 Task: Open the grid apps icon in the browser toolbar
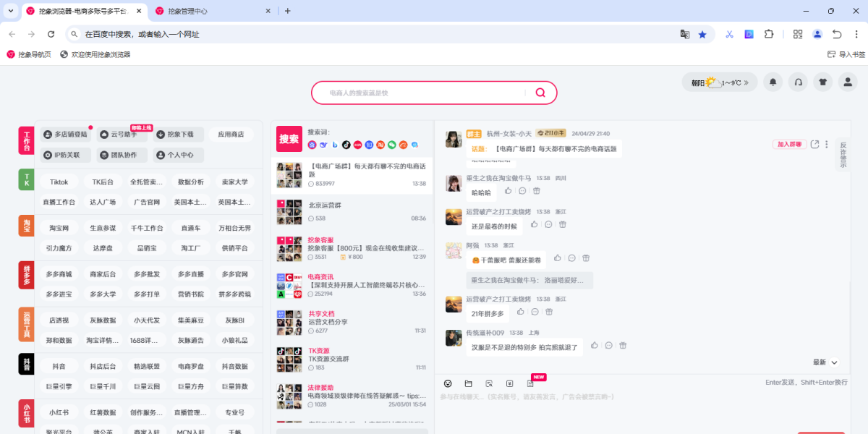pyautogui.click(x=798, y=34)
